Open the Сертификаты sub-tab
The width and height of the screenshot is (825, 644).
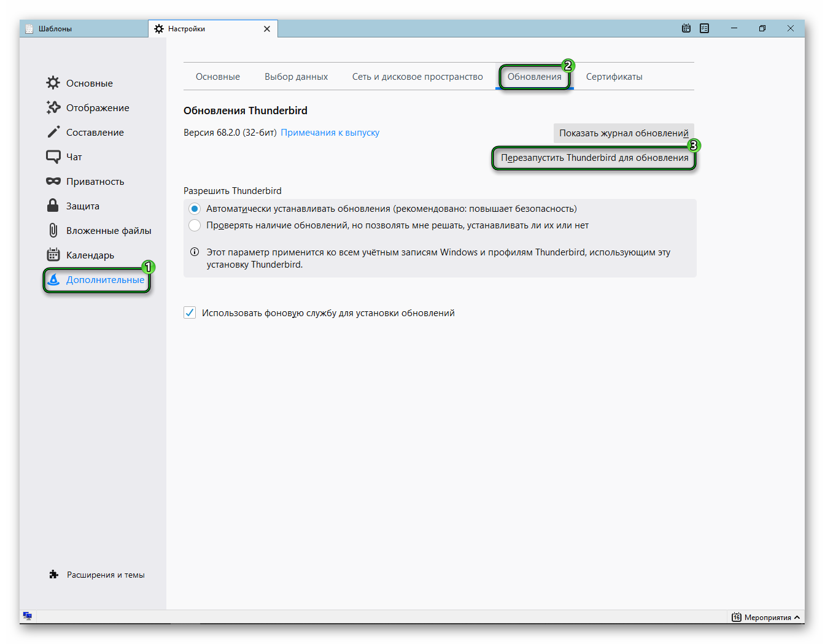[614, 77]
